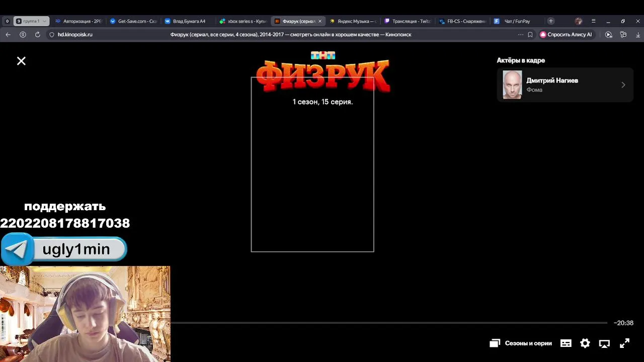644x362 pixels.
Task: Open browser downloads
Action: (638, 35)
